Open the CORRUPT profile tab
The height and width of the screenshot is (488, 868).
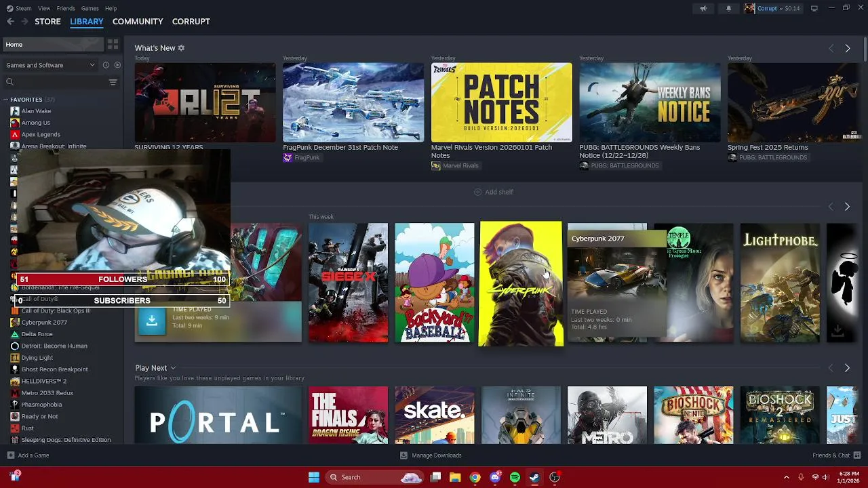tap(191, 22)
